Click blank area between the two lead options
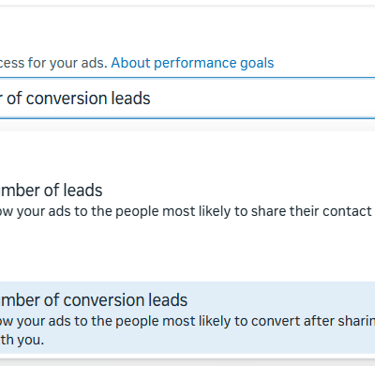Screen dimensions: 375x366 pos(187,253)
